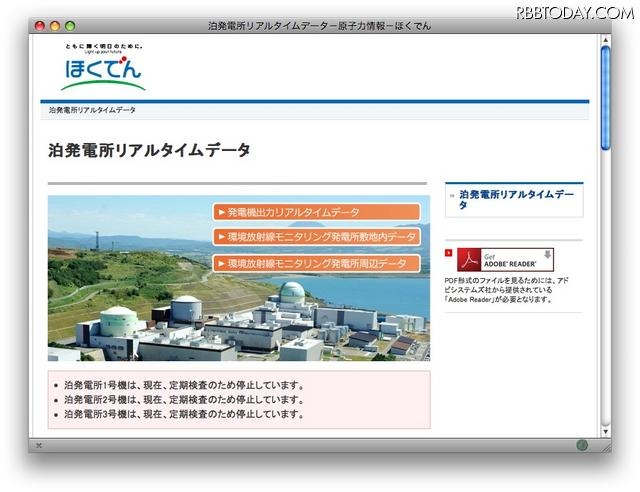Click the Get Adobe Reader banner
The width and height of the screenshot is (640, 492).
click(505, 260)
